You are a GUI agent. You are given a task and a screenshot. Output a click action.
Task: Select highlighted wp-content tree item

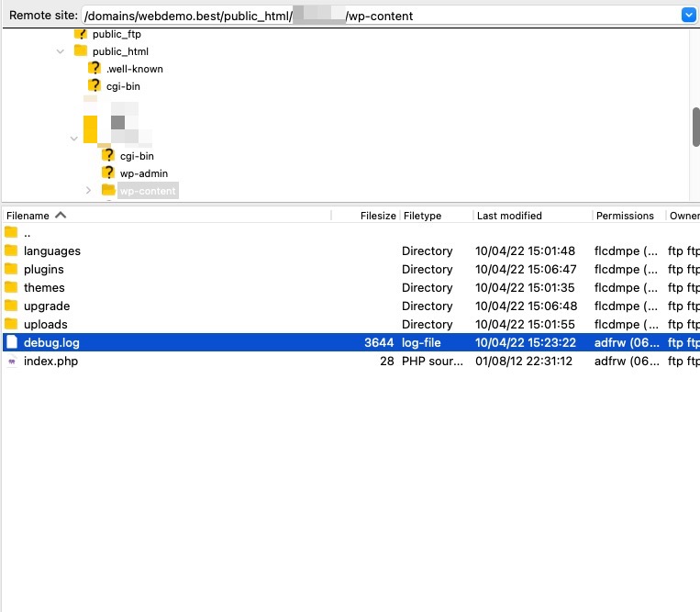pyautogui.click(x=148, y=191)
